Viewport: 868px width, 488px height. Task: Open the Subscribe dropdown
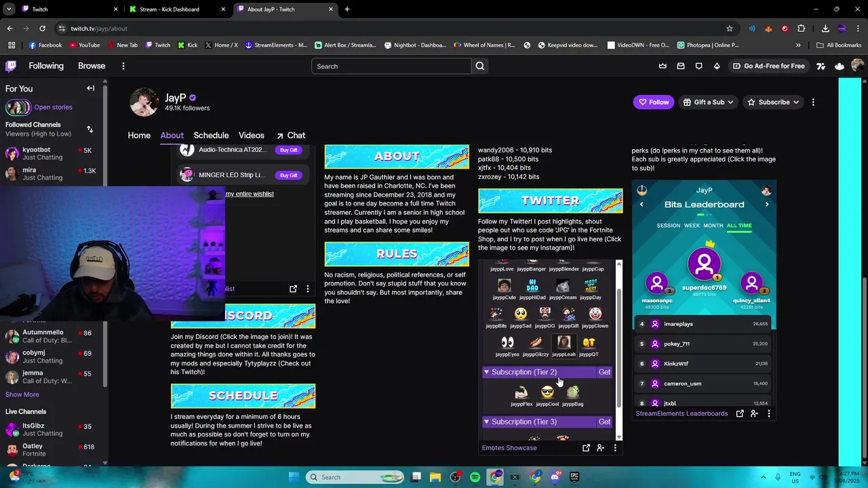tap(773, 102)
